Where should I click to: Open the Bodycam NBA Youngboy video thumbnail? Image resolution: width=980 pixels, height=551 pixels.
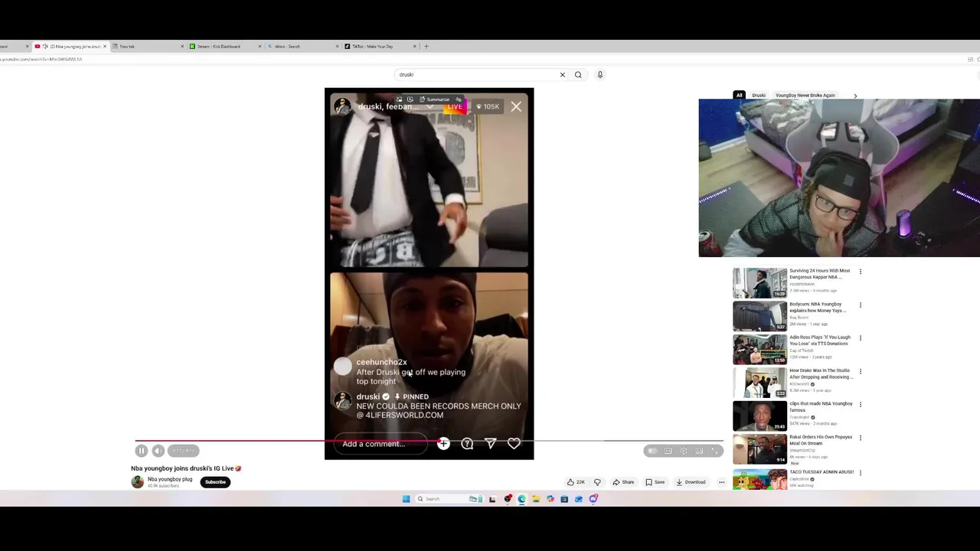(x=759, y=316)
